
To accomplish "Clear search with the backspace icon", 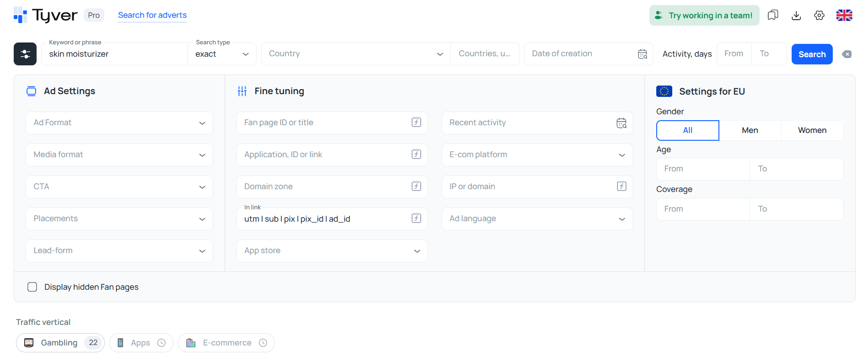I will coord(847,54).
